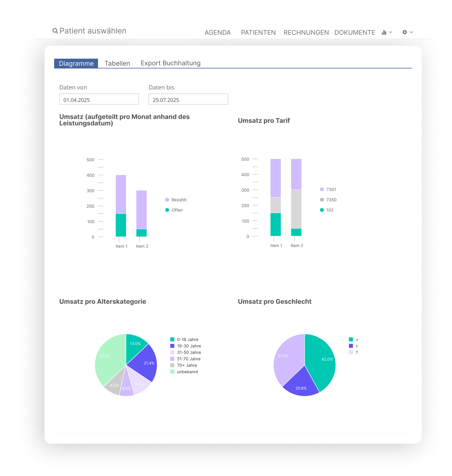Toggle the Bezahlt legend entry
This screenshot has width=452, height=476.
tap(176, 200)
